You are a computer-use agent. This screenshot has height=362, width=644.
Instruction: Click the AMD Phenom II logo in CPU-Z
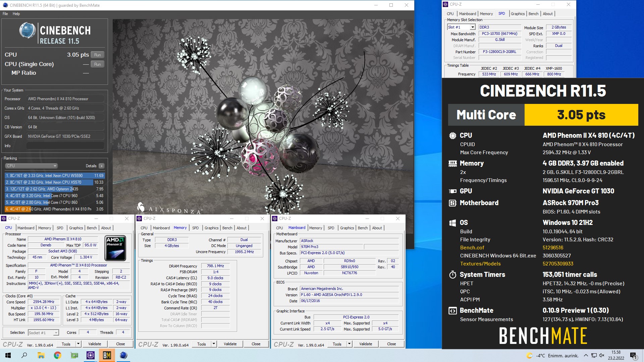coord(115,248)
